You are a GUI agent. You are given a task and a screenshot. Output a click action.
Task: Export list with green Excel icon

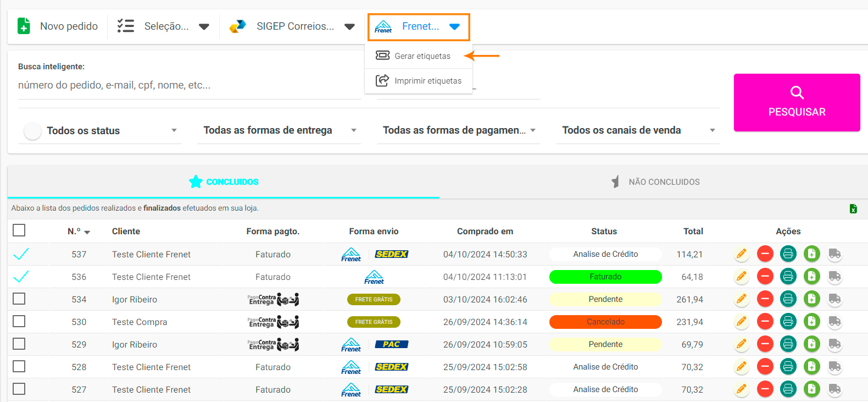pos(853,209)
